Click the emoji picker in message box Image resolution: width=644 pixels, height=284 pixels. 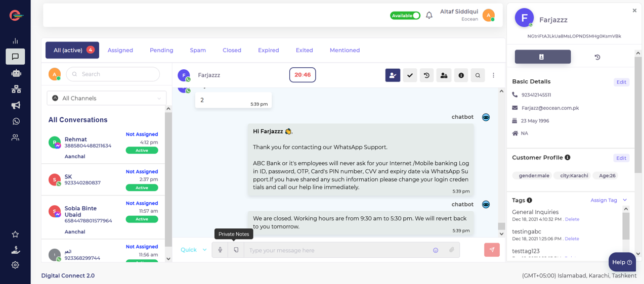coord(436,250)
